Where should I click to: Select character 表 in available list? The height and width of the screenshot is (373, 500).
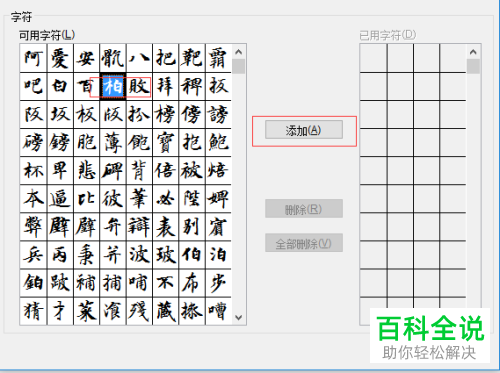pos(166,227)
